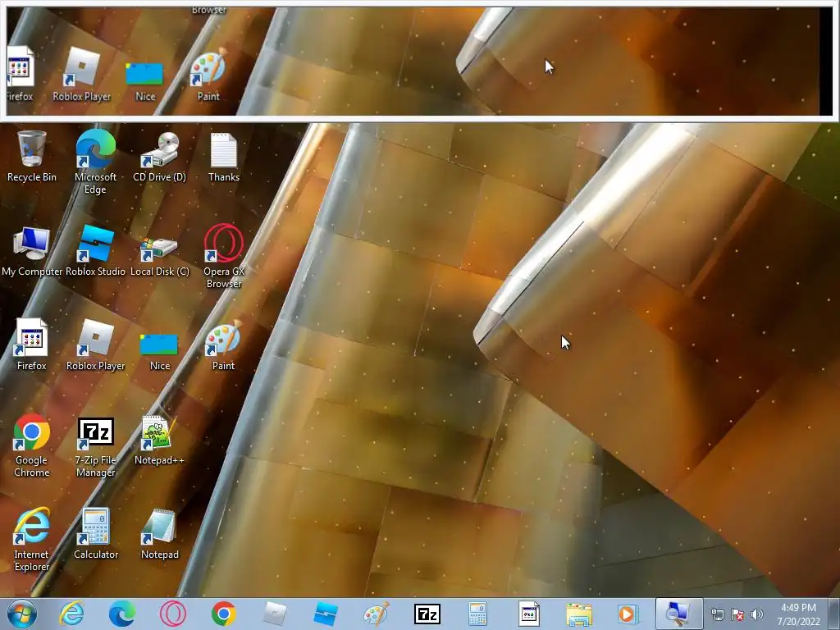
Task: Launch Roblox Player from the taskbar
Action: [x=274, y=614]
